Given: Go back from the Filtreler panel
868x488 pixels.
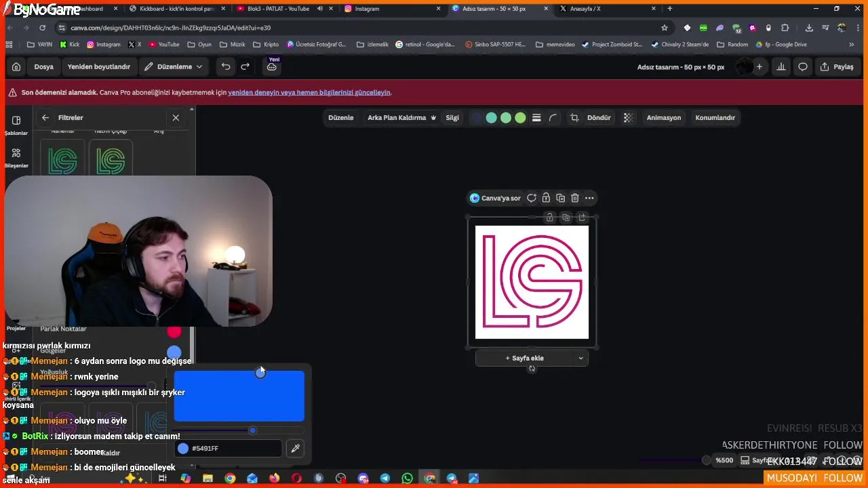Looking at the screenshot, I should click(45, 117).
